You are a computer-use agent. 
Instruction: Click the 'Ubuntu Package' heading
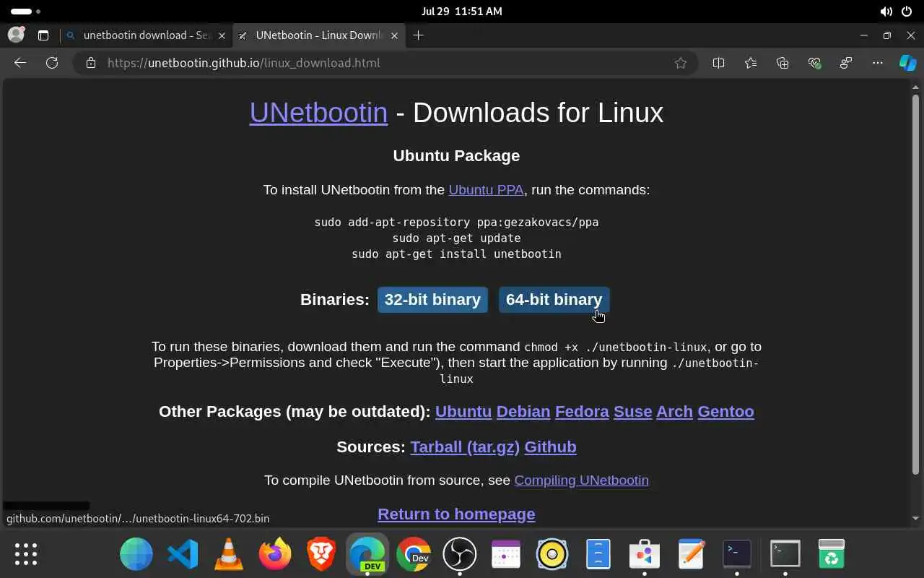(x=456, y=155)
